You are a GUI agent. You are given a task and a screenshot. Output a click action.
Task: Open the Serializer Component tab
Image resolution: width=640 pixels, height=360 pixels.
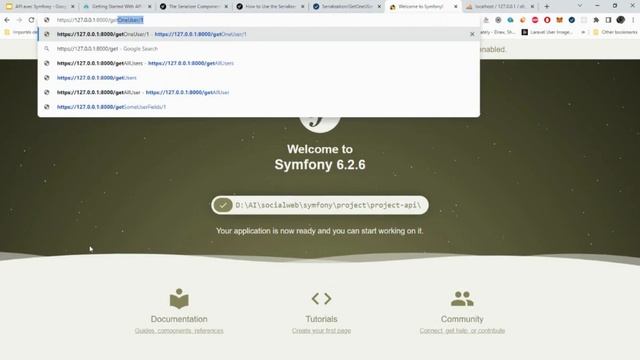click(193, 7)
